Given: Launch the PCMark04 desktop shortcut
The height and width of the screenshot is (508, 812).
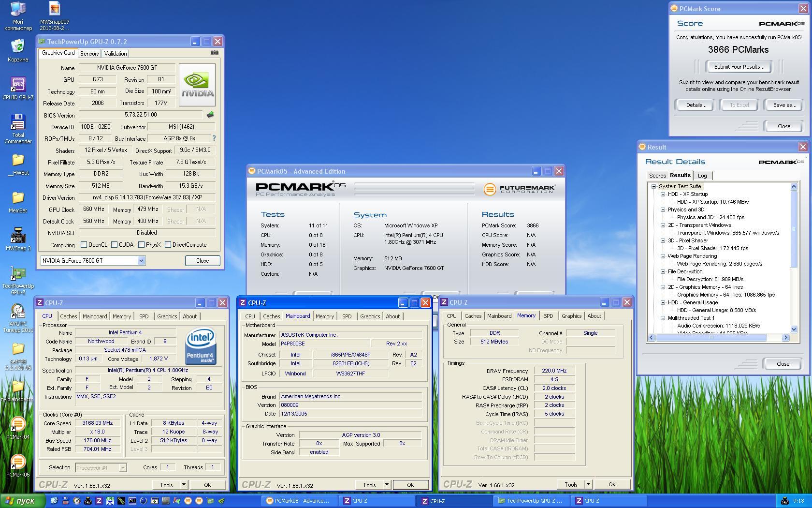Looking at the screenshot, I should 18,428.
